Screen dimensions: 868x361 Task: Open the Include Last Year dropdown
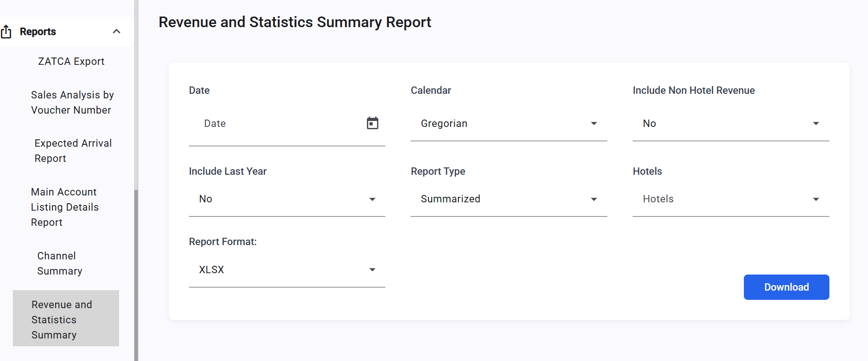(x=287, y=199)
